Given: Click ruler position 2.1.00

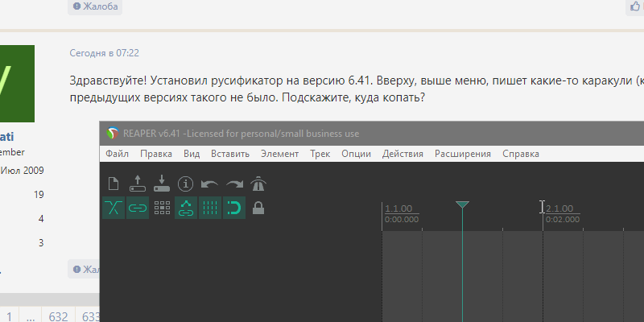Looking at the screenshot, I should coord(559,208).
